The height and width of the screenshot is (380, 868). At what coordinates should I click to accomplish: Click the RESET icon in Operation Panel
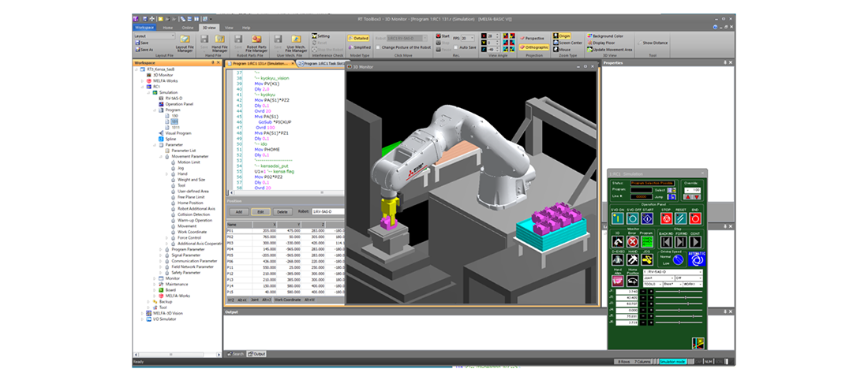pos(682,218)
